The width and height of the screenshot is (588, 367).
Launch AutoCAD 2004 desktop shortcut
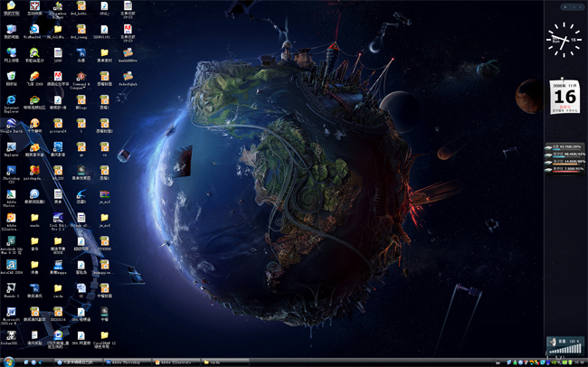coord(11,264)
